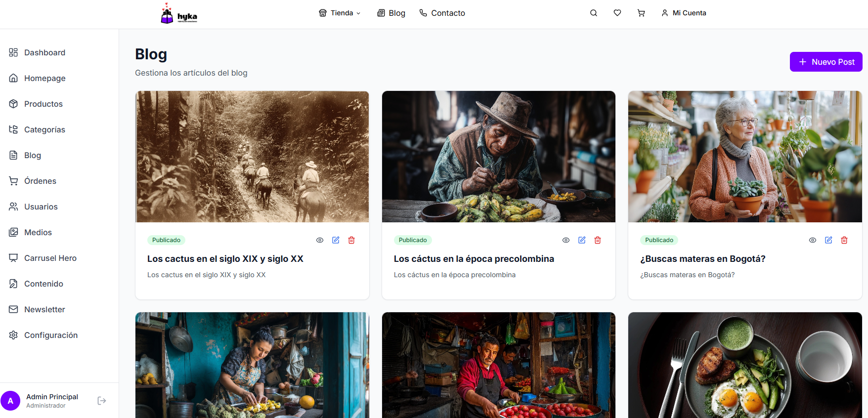This screenshot has width=868, height=418.
Task: Open the shopping cart icon
Action: pyautogui.click(x=641, y=13)
